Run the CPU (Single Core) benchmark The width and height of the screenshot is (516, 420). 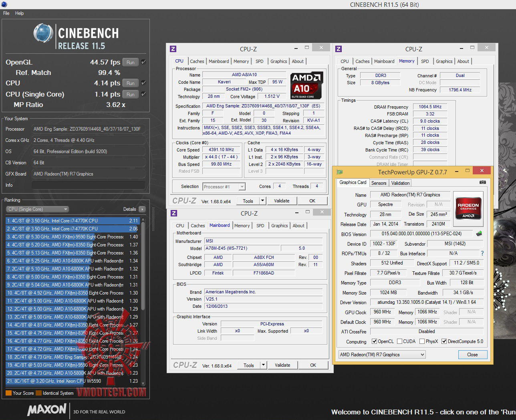(x=131, y=94)
